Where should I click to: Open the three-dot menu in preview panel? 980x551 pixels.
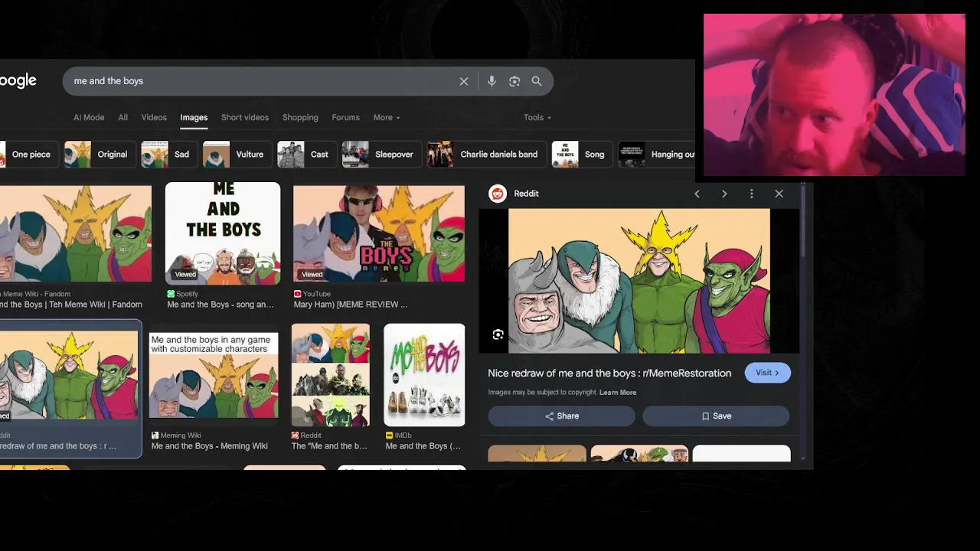751,194
